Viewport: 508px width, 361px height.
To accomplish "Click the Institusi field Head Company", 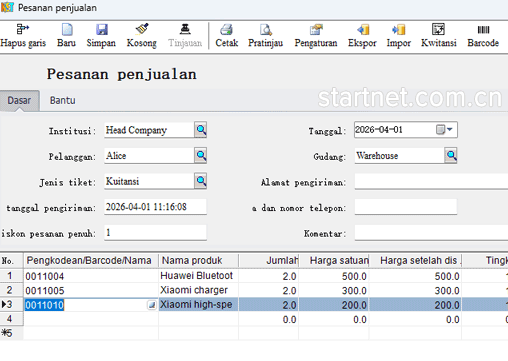I will coord(149,130).
